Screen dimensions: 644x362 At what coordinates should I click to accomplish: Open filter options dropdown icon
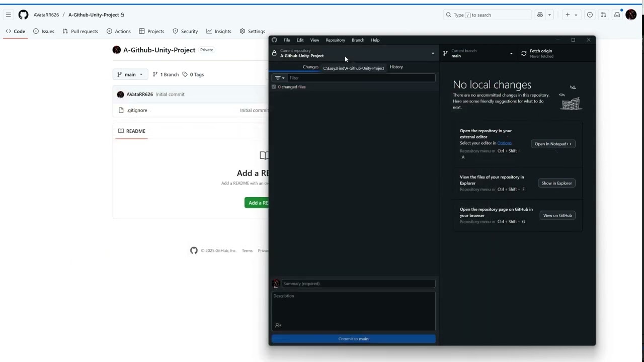(x=280, y=78)
